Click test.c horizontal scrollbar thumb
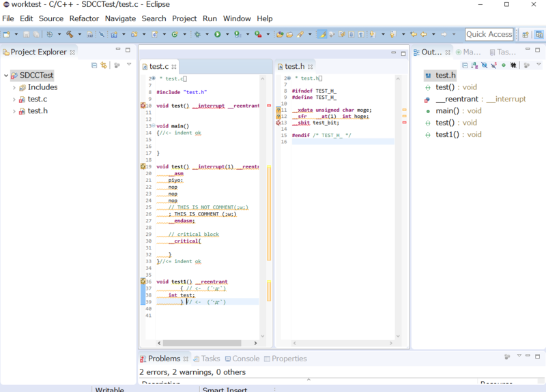Screen dimensions: 546x392 (202, 343)
